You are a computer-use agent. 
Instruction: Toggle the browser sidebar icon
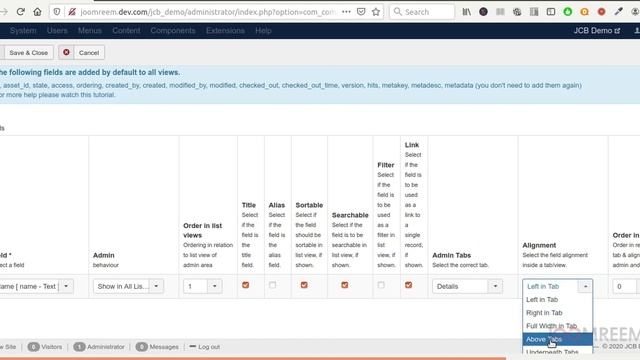[x=551, y=12]
